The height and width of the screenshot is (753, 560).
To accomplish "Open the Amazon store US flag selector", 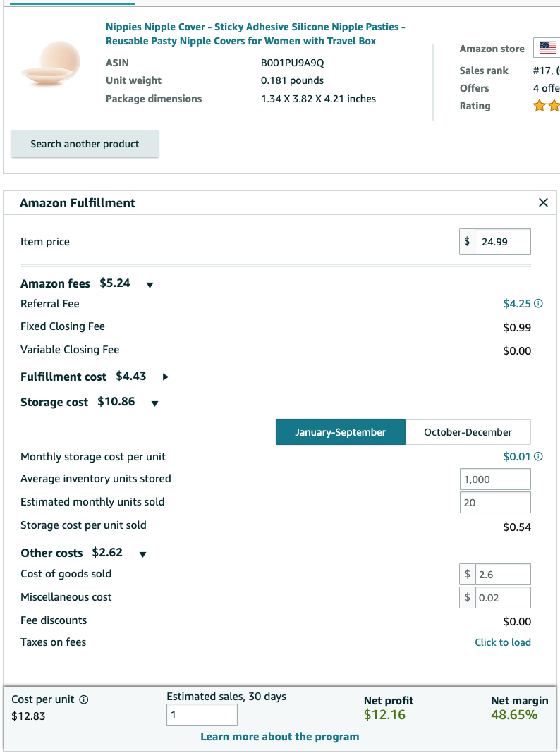I will pyautogui.click(x=547, y=47).
